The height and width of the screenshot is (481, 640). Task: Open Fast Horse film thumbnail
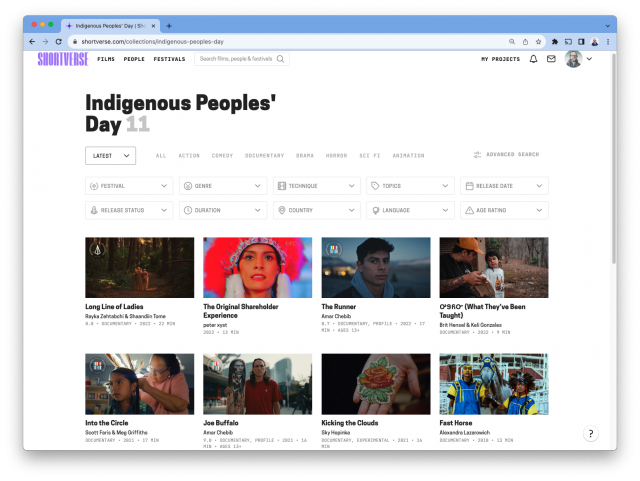[x=494, y=384]
